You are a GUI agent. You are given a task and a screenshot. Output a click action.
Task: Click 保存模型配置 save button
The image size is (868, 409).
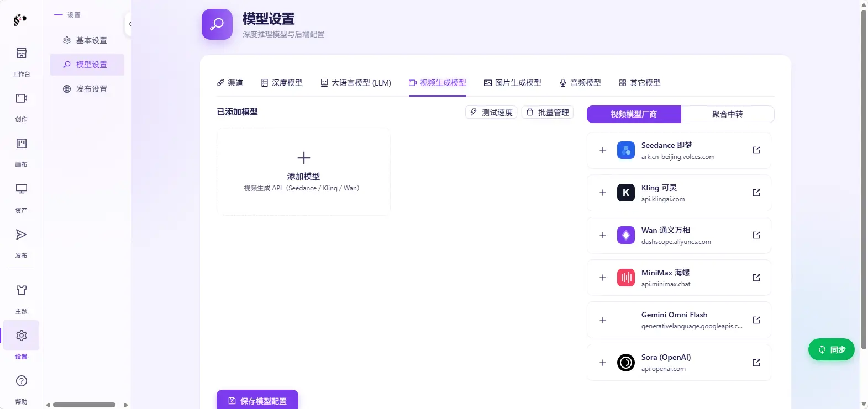pos(257,400)
